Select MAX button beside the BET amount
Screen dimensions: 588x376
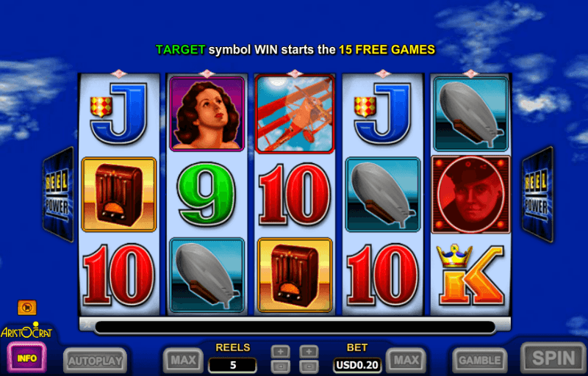click(x=406, y=361)
